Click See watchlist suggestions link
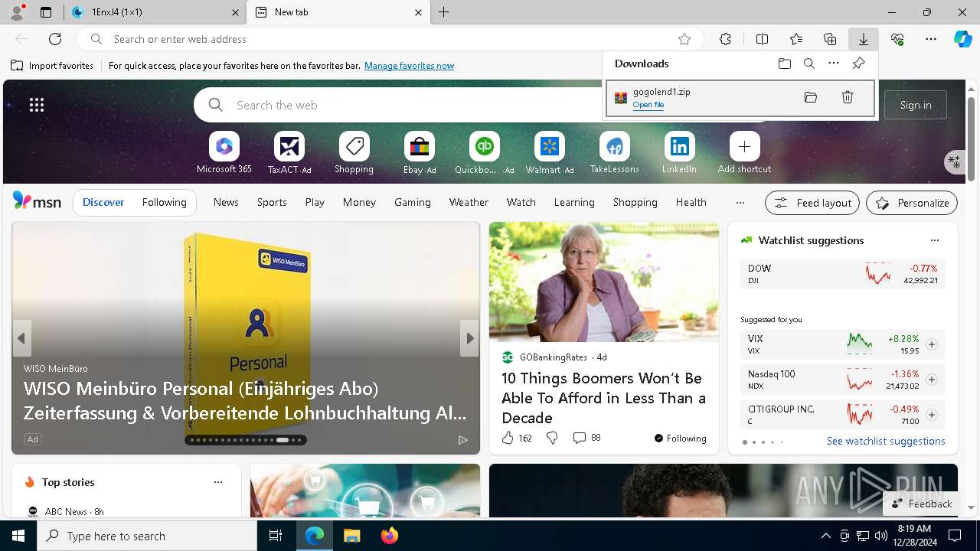 886,442
